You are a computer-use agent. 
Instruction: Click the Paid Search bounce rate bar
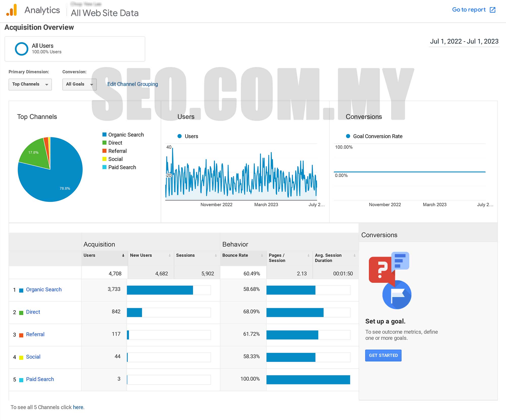(x=308, y=380)
